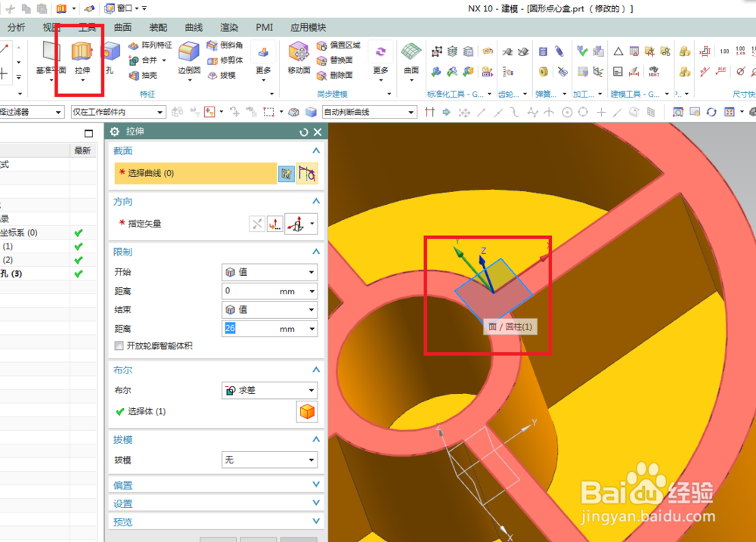Screen dimensions: 756x542
Task: Select the Draft (拔模) ribbon tool
Action: [222, 76]
